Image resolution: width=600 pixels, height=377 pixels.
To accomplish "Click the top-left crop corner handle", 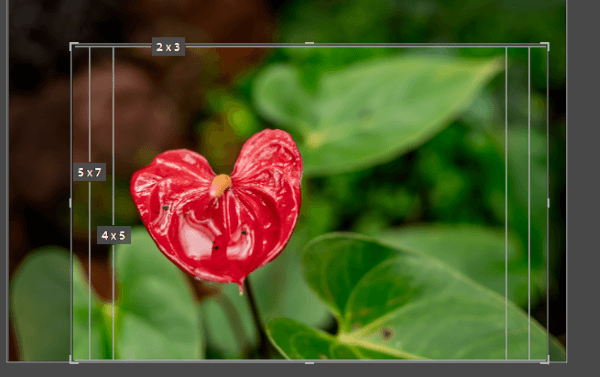I will click(x=73, y=46).
